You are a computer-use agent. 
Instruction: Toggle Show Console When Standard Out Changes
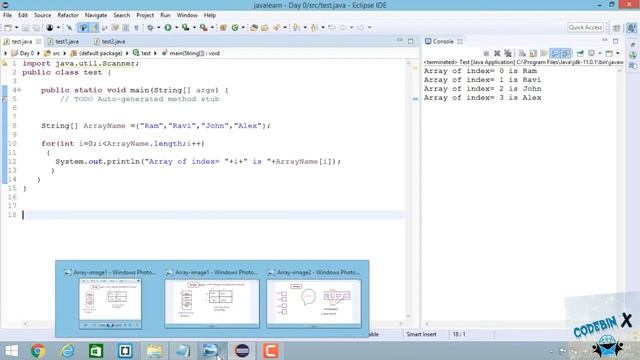coord(554,53)
